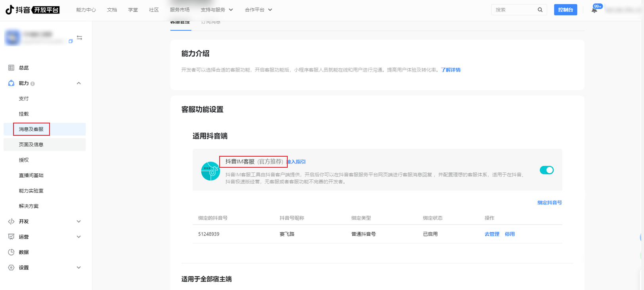The width and height of the screenshot is (644, 290).
Task: Open the 接入指引 link
Action: tap(296, 162)
